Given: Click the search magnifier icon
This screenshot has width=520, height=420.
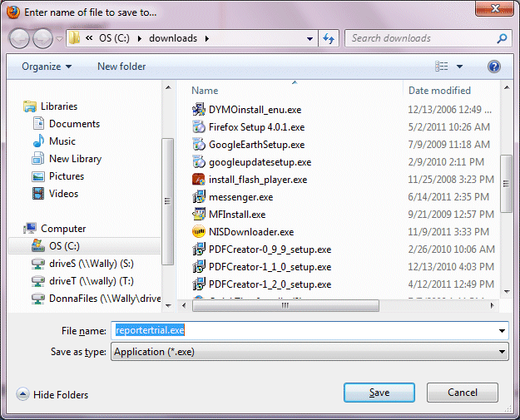Looking at the screenshot, I should coord(502,38).
